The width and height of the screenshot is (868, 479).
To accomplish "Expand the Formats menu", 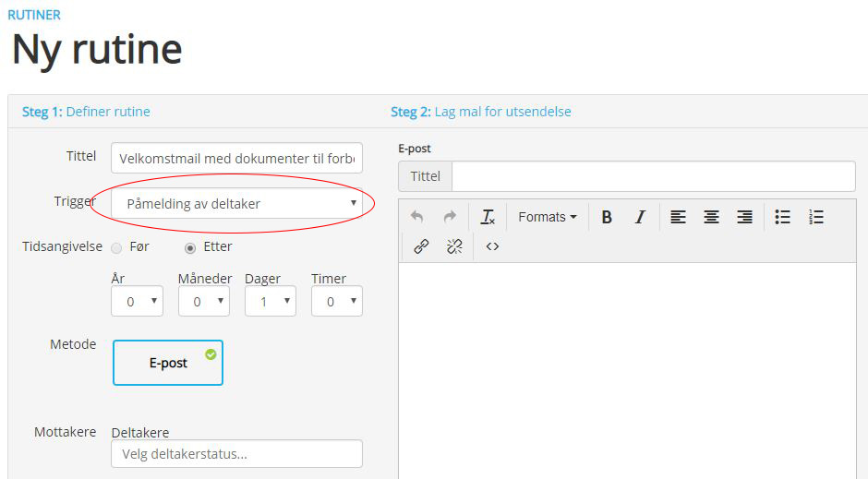I will click(x=548, y=217).
